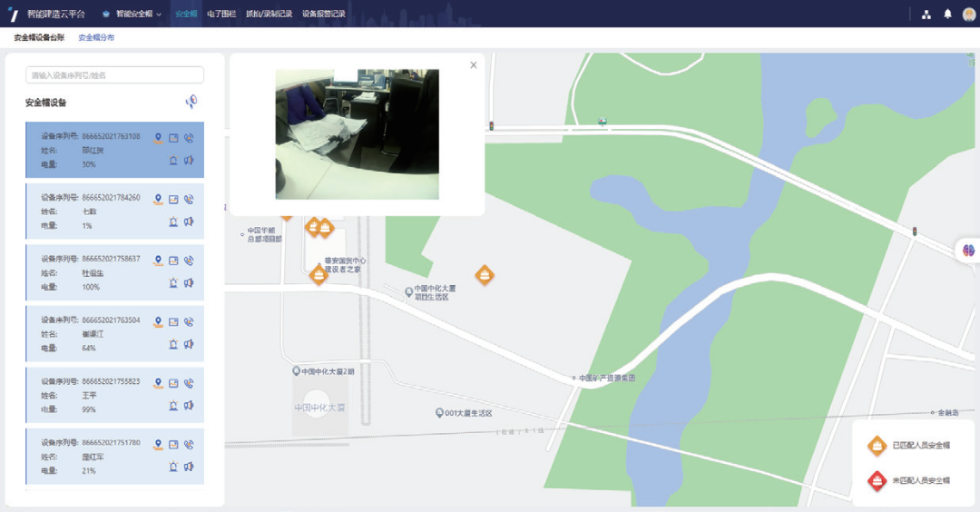Trigger alarm on device 866652021784260
This screenshot has height=512, width=980.
coord(173,222)
